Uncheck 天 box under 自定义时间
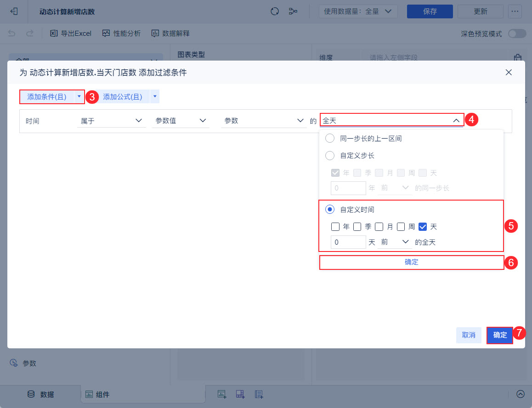Screen dimensions: 532x408 coord(422,227)
